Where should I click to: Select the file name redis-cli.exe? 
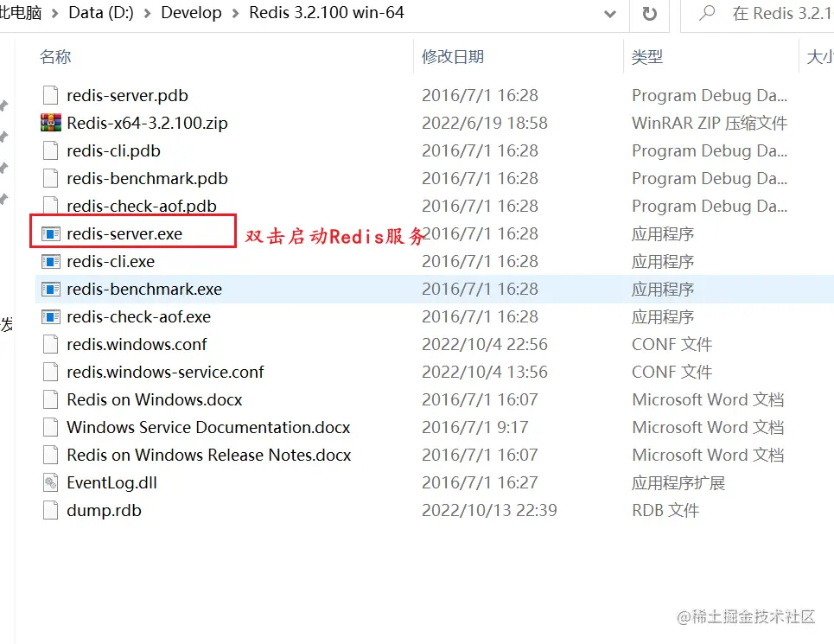111,262
